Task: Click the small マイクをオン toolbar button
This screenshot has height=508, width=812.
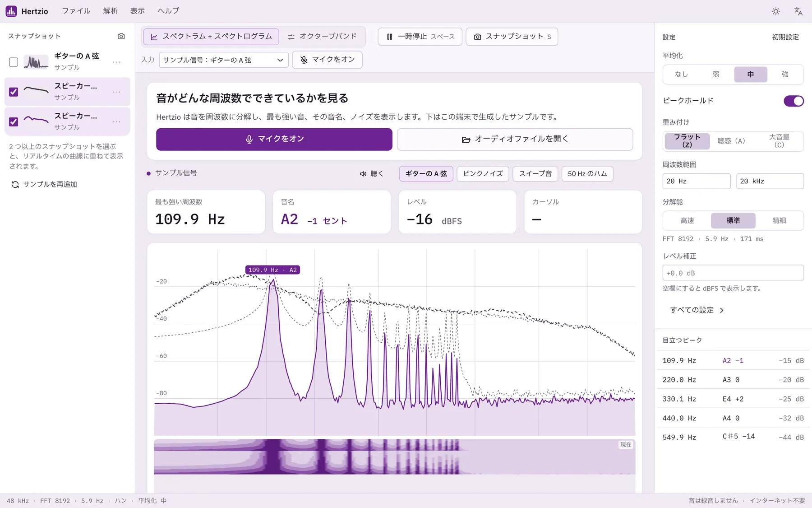Action: click(x=328, y=60)
